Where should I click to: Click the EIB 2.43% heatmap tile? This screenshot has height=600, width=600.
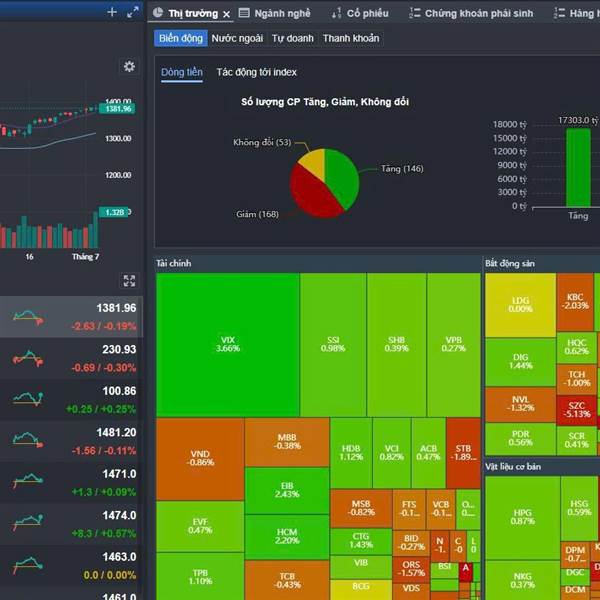(x=287, y=490)
